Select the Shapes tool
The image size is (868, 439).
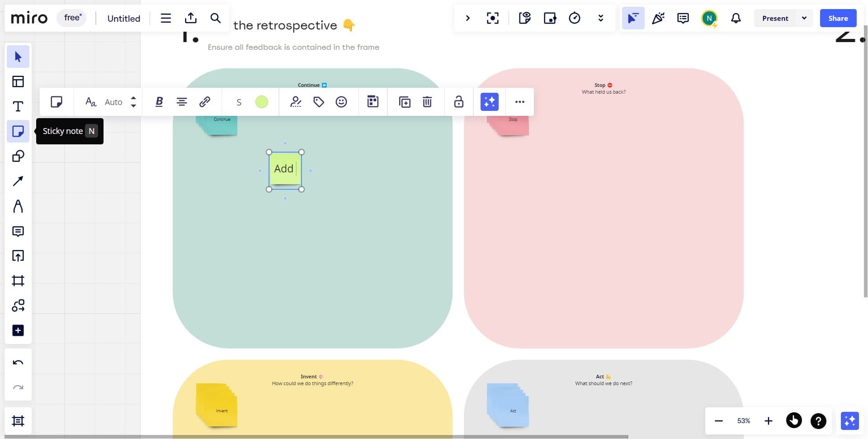(18, 156)
